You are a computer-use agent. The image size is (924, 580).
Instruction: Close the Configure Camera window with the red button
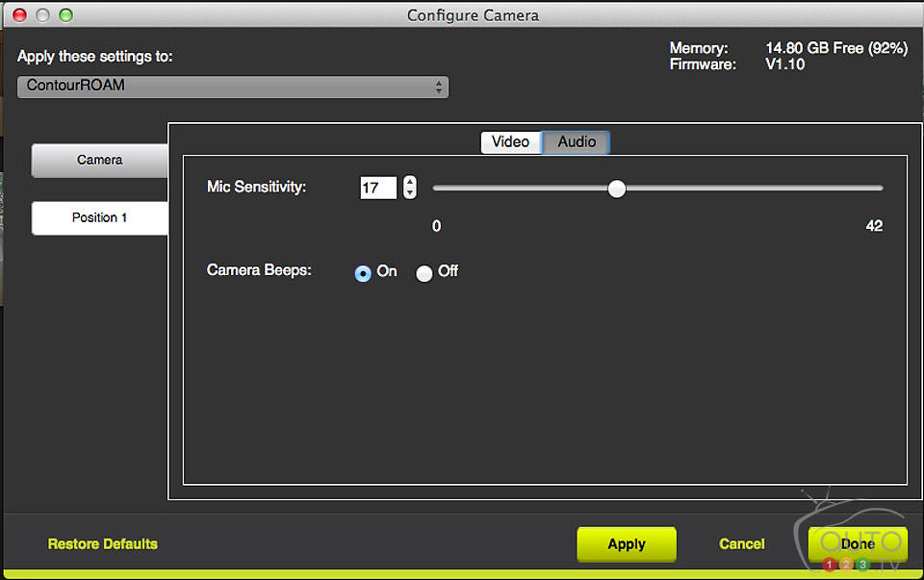(x=20, y=15)
